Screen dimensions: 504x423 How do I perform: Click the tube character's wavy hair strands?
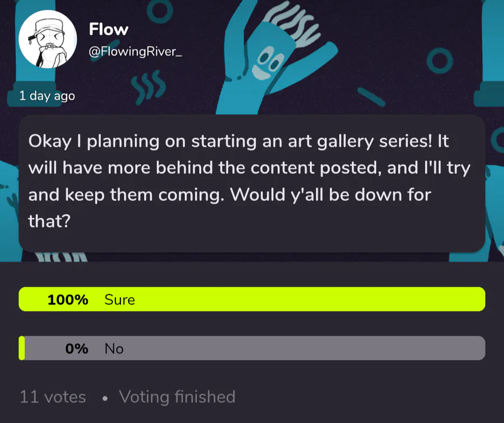292,24
